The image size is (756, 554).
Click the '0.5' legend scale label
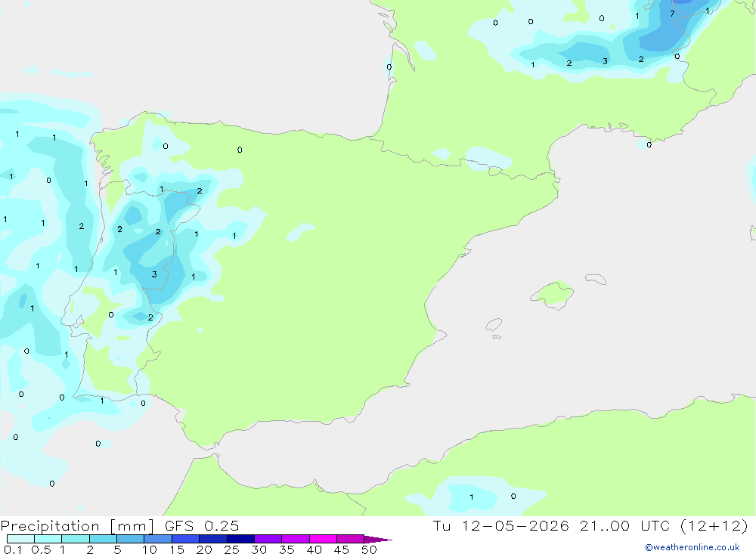point(41,549)
